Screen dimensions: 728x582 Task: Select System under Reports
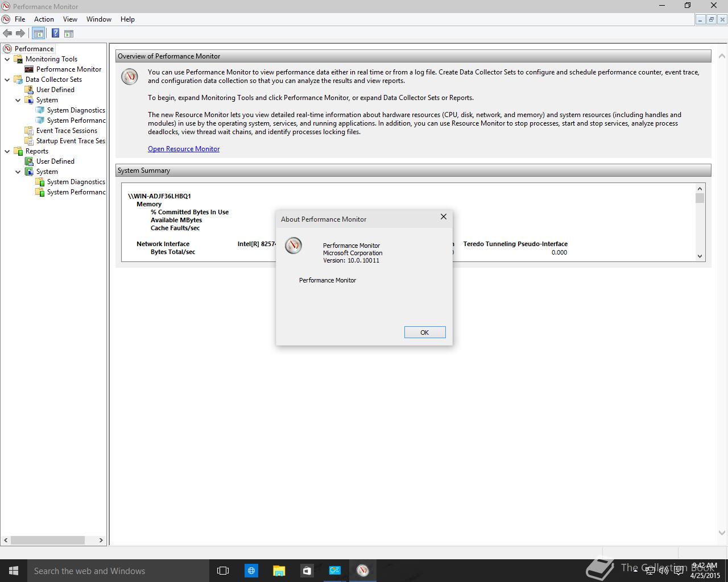pos(47,172)
